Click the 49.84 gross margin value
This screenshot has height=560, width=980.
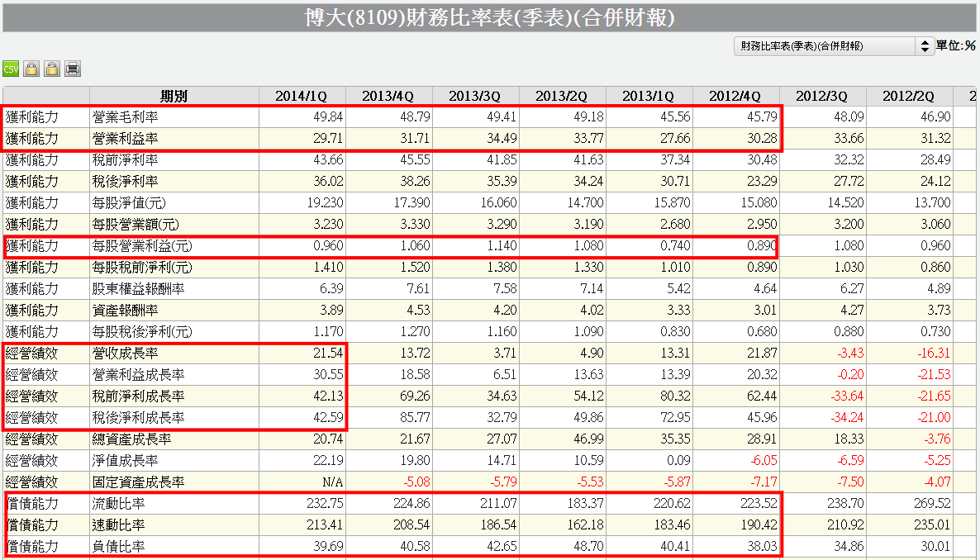[328, 117]
